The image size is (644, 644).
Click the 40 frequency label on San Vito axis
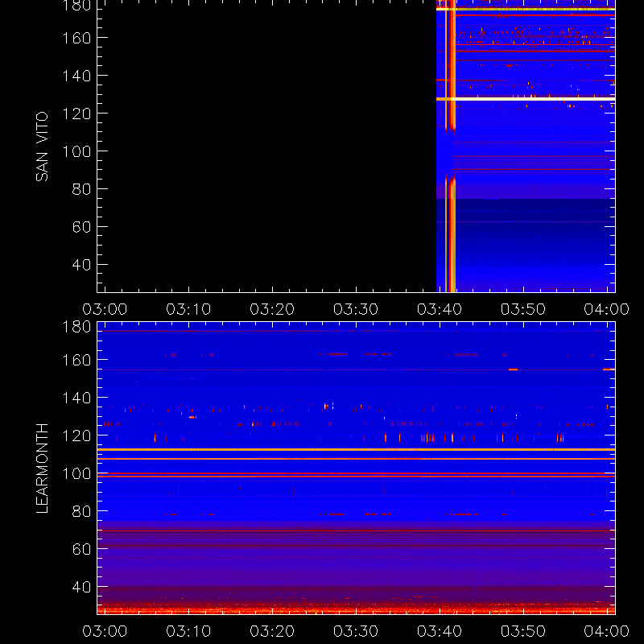tap(81, 265)
